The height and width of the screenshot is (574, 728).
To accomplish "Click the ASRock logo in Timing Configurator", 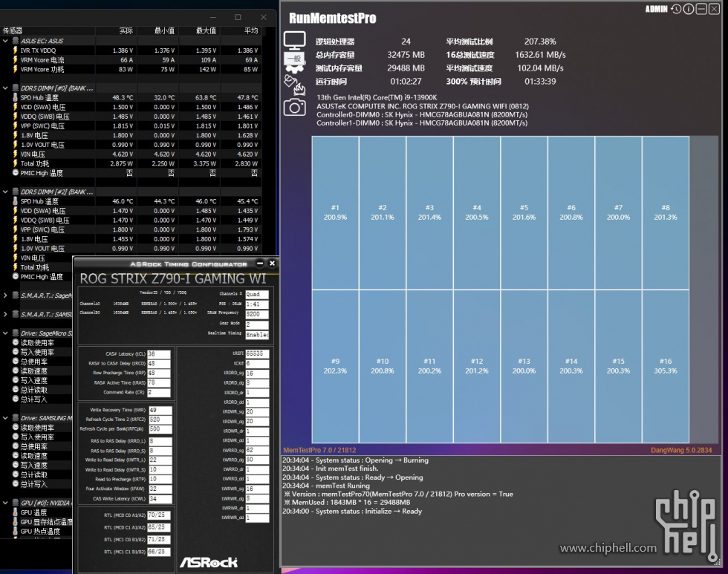I will [209, 562].
